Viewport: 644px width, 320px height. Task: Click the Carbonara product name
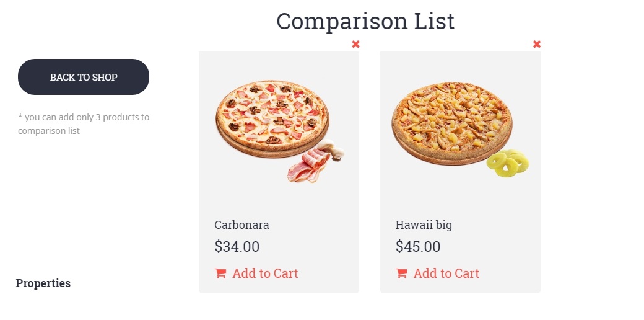[241, 225]
